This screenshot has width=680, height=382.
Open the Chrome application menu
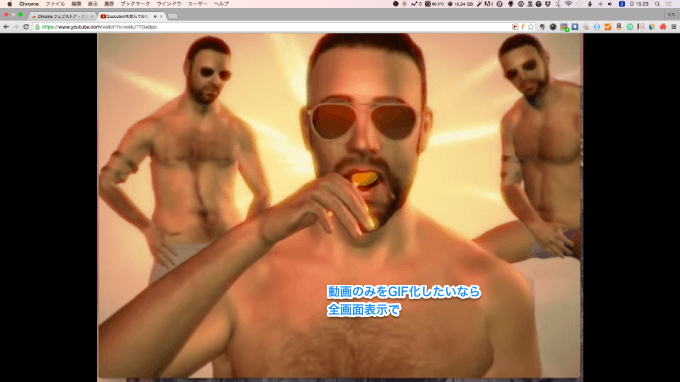point(29,4)
